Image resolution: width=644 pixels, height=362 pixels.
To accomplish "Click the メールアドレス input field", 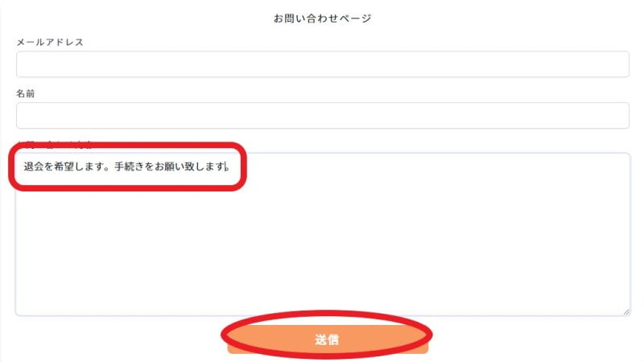I will [x=323, y=64].
